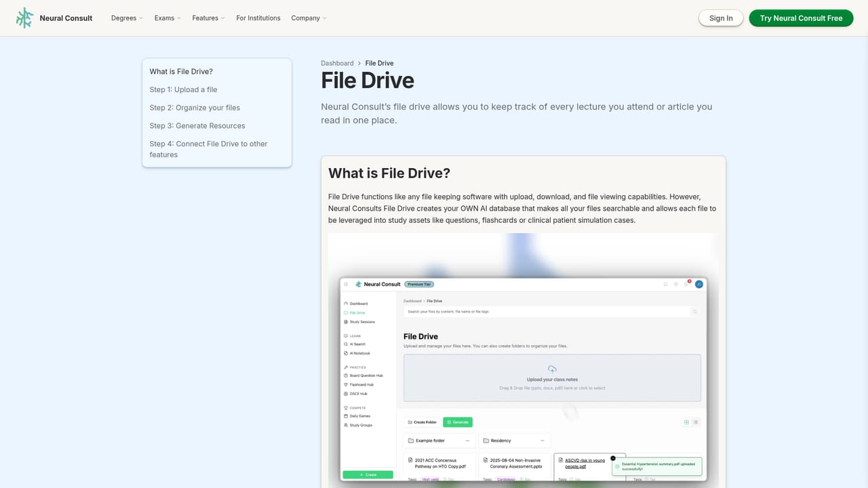Open the Dashboard breadcrumb link above the title
This screenshot has width=868, height=488.
pos(337,63)
